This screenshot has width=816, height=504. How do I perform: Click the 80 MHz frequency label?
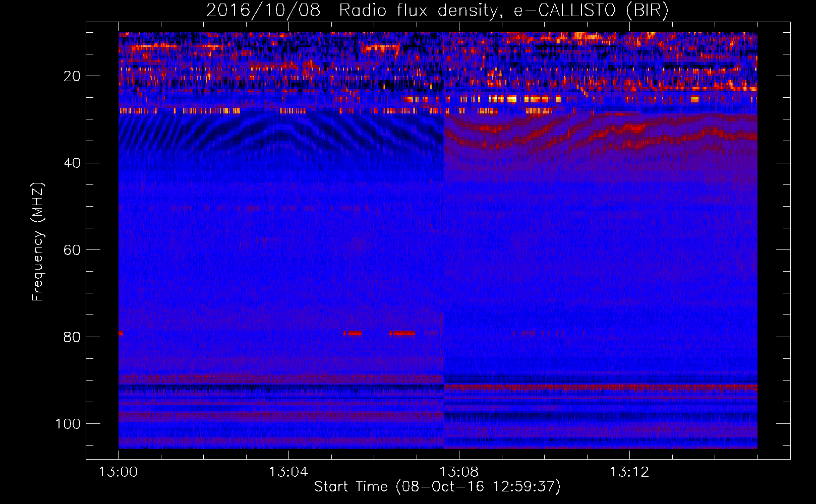(72, 337)
